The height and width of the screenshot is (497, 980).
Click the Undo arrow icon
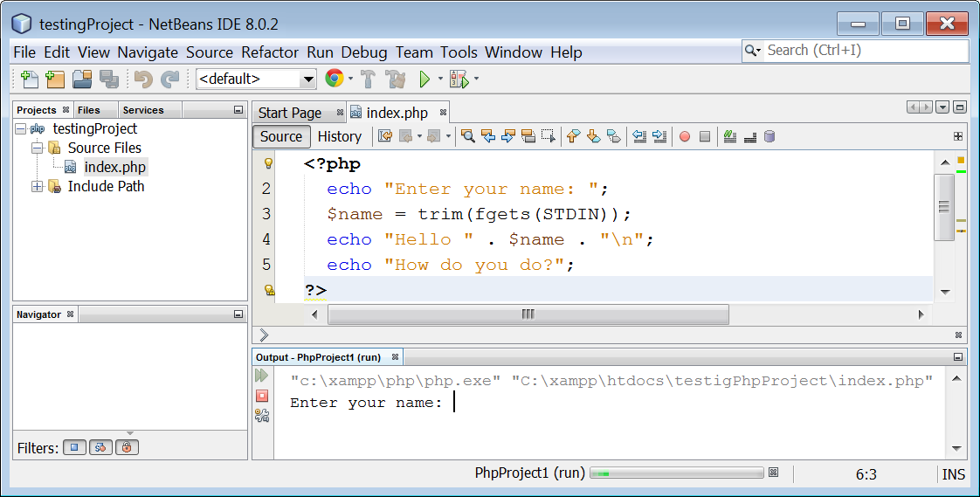click(143, 79)
